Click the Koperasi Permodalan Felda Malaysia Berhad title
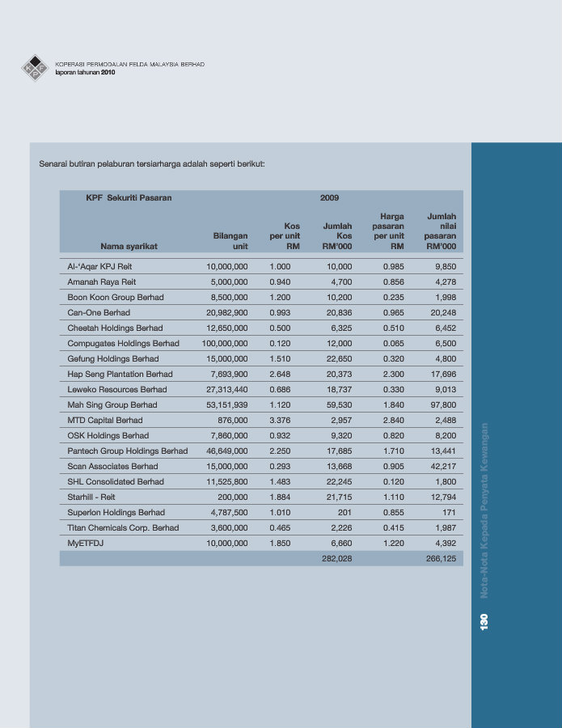562x728 pixels. [x=129, y=64]
